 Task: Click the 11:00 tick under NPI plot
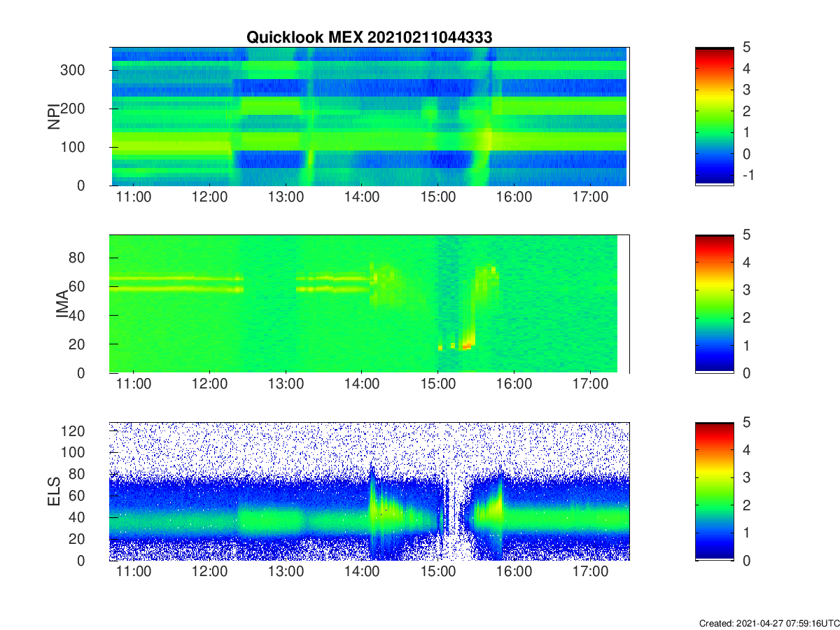coord(133,197)
